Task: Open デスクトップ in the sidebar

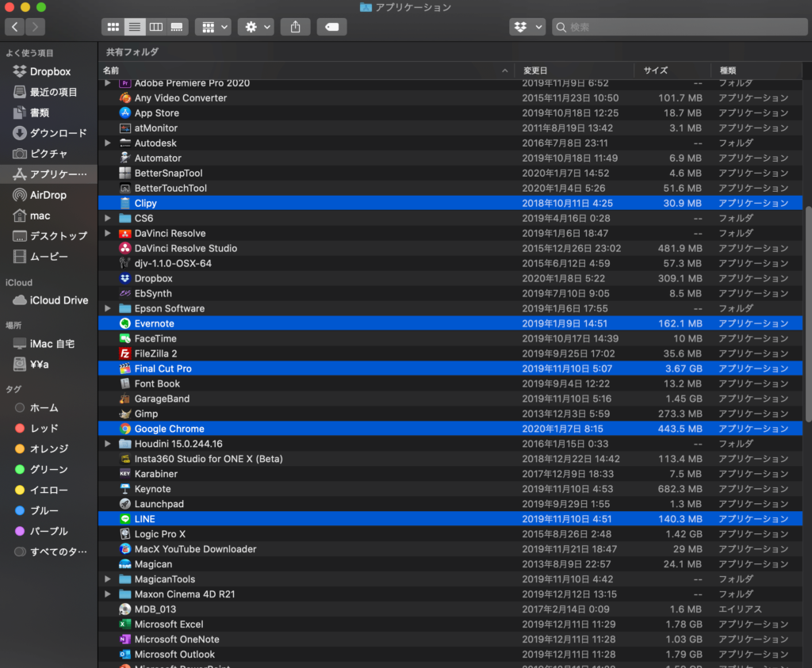Action: [x=48, y=236]
